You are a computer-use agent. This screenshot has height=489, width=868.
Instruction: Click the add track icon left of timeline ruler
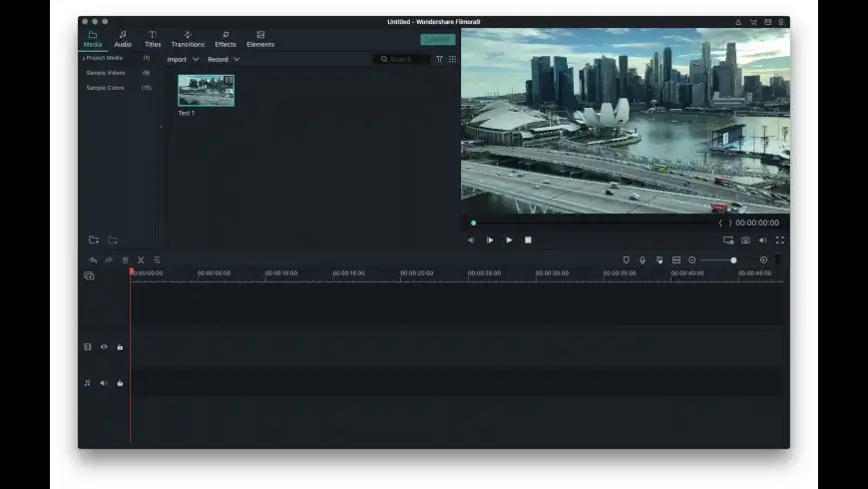point(89,275)
